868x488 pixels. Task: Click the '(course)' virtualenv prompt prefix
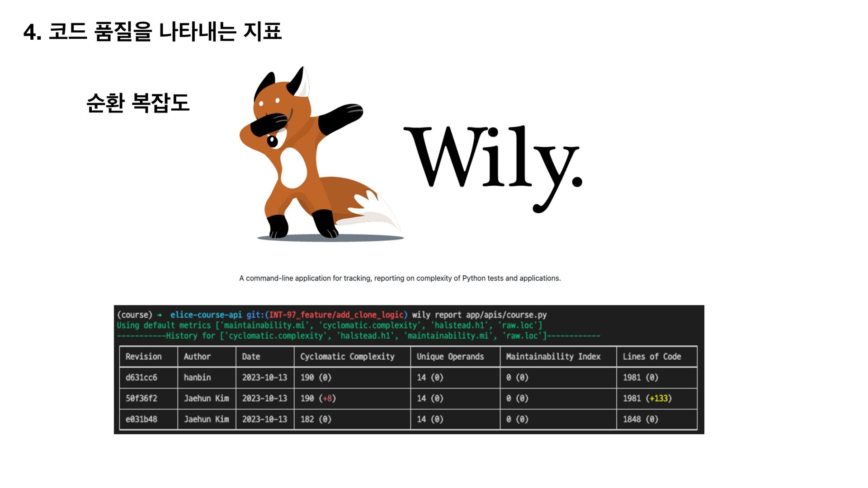coord(135,315)
